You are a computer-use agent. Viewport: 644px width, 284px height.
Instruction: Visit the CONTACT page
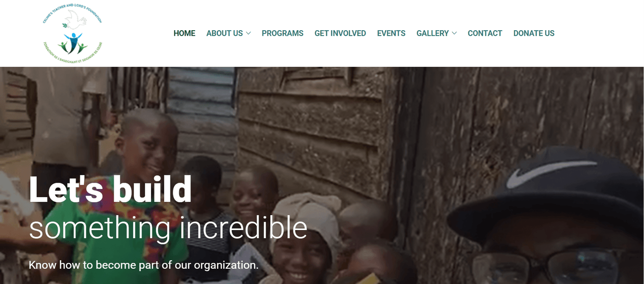click(x=485, y=33)
